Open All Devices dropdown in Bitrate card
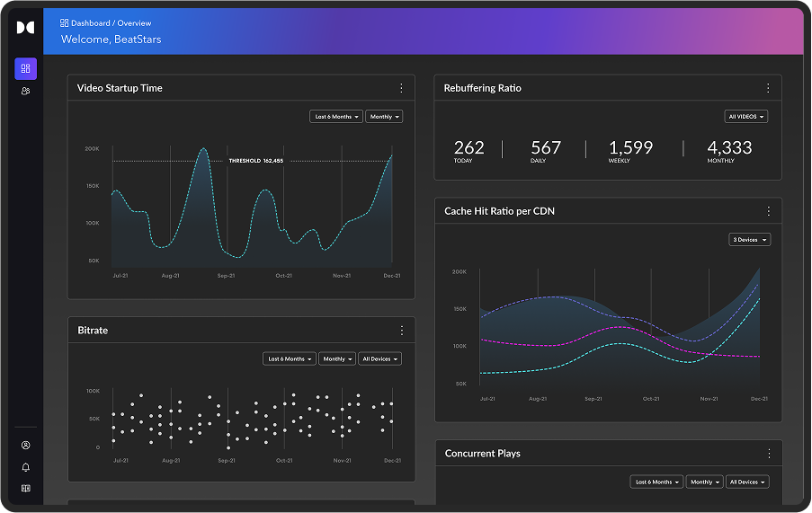812x513 pixels. (x=379, y=359)
